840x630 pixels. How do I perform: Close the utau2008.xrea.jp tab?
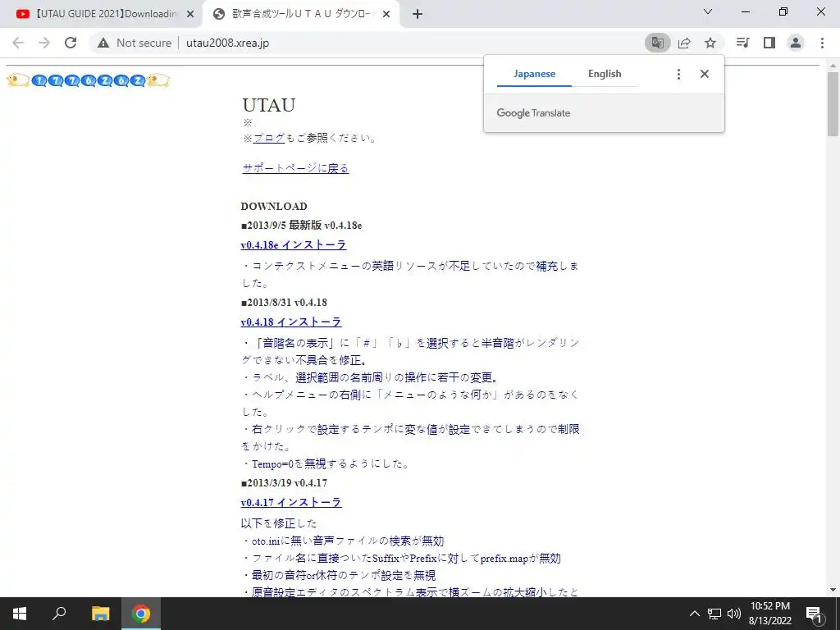click(386, 15)
